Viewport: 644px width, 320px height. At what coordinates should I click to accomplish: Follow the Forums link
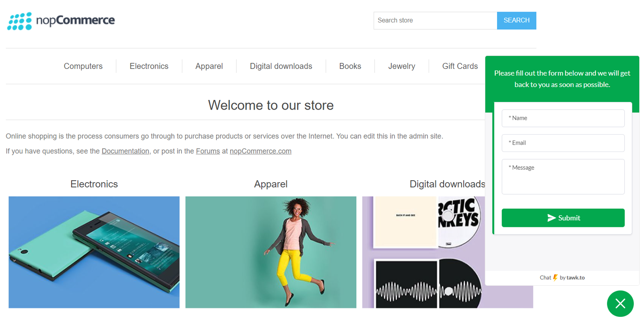[208, 151]
